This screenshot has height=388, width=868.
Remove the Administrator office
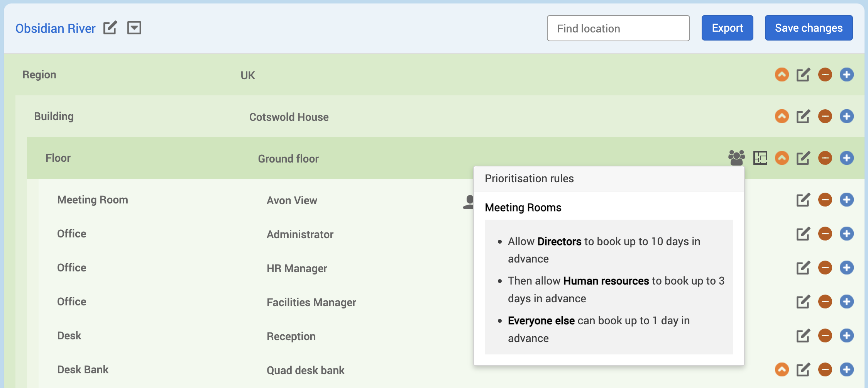(x=825, y=234)
